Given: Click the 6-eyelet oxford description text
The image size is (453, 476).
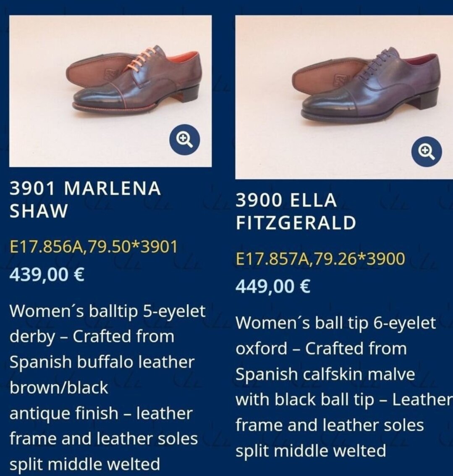Looking at the screenshot, I should coord(344,387).
